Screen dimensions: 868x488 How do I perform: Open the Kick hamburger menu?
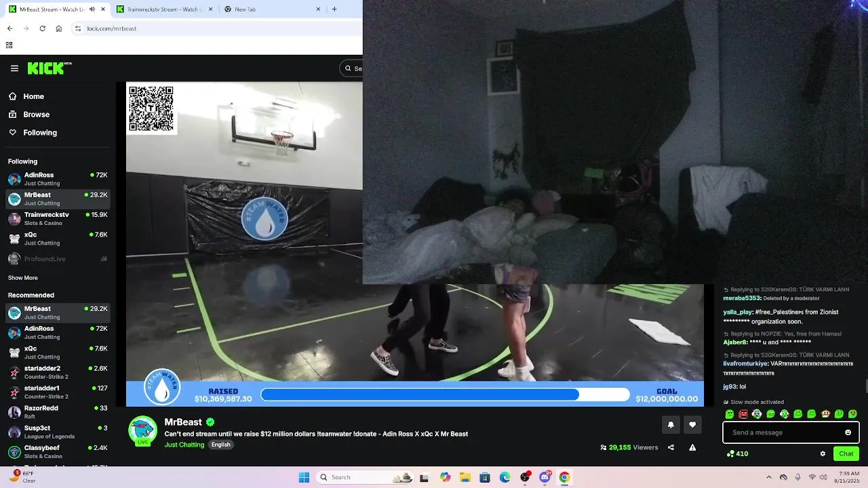[x=14, y=68]
